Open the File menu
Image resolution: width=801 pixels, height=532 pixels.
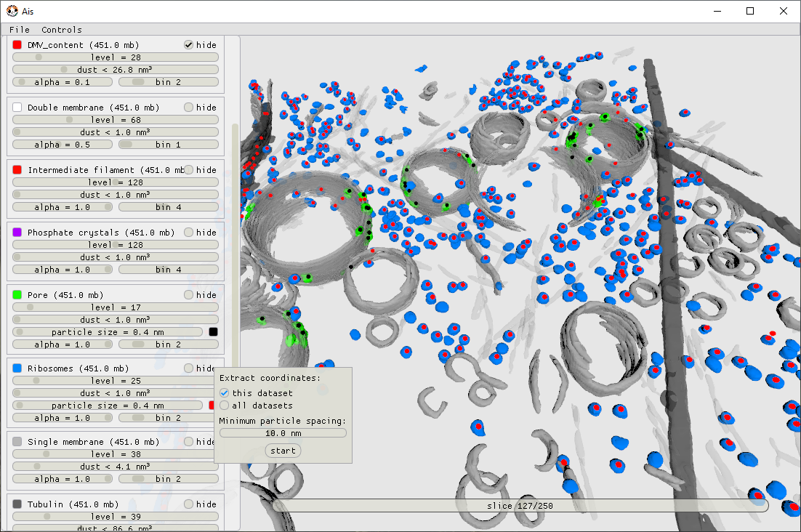pos(20,30)
